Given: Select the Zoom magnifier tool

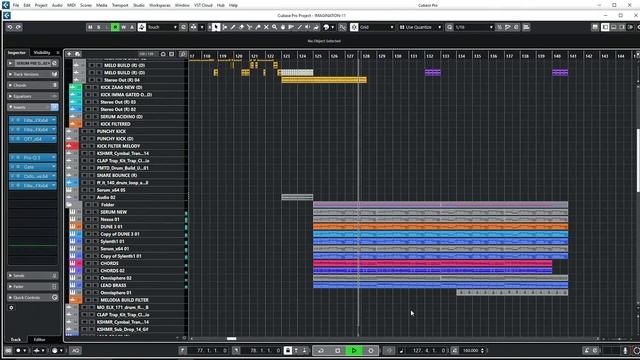Looking at the screenshot, I should tap(274, 27).
